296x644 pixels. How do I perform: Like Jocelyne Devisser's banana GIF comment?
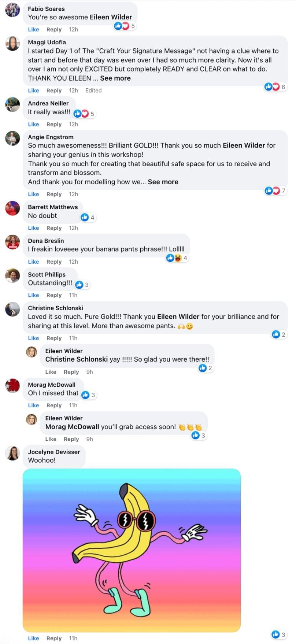tap(33, 638)
